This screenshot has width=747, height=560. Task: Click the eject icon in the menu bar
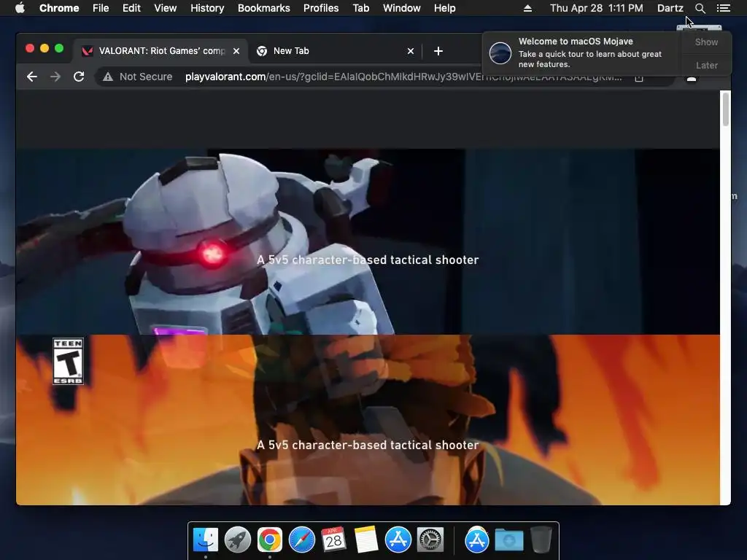[x=527, y=8]
